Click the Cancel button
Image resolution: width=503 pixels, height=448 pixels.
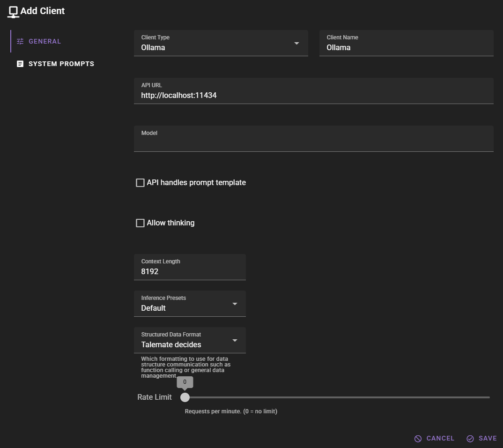coord(434,438)
